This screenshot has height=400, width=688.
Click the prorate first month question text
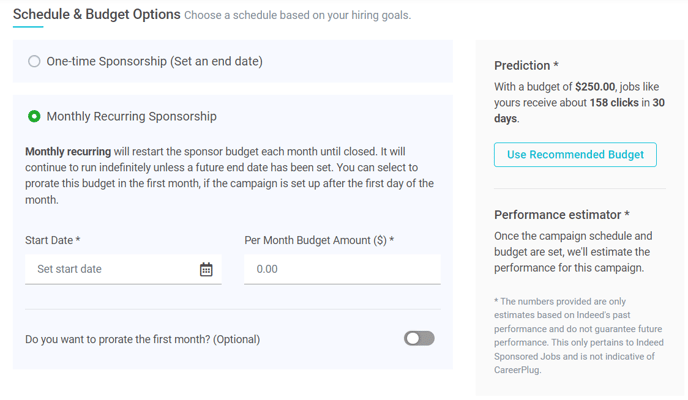click(x=143, y=339)
